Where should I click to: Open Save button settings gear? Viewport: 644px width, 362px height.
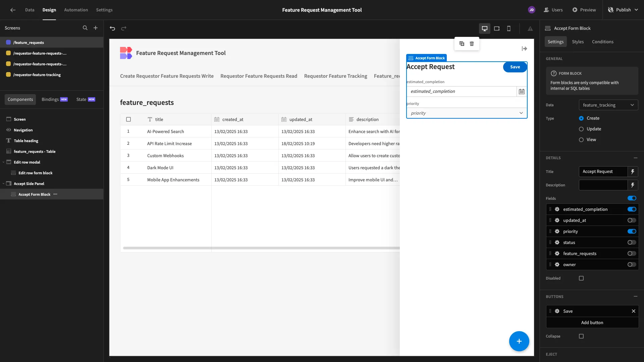557,311
